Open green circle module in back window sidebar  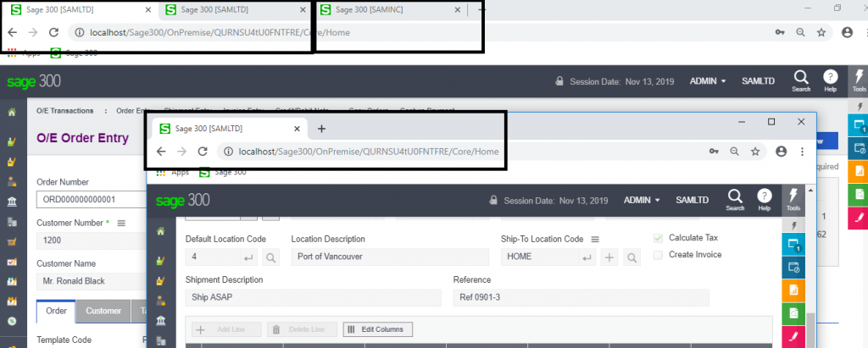12,321
